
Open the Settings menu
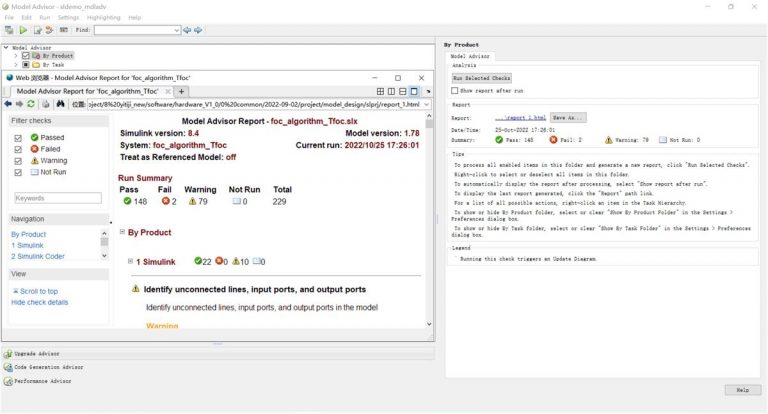tap(68, 18)
